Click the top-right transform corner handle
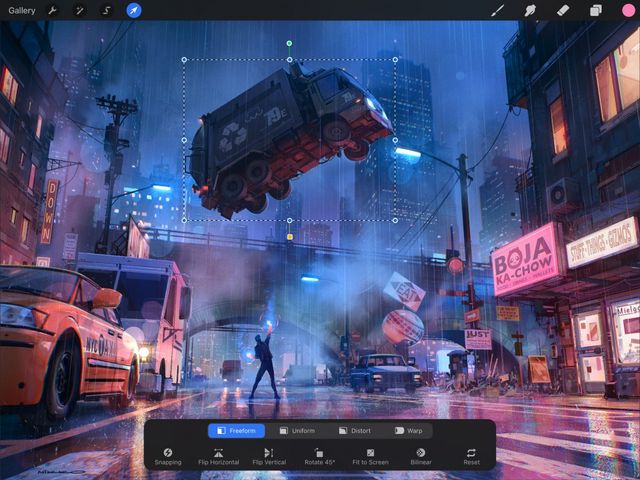Screen dimensions: 640x480 click(395, 60)
